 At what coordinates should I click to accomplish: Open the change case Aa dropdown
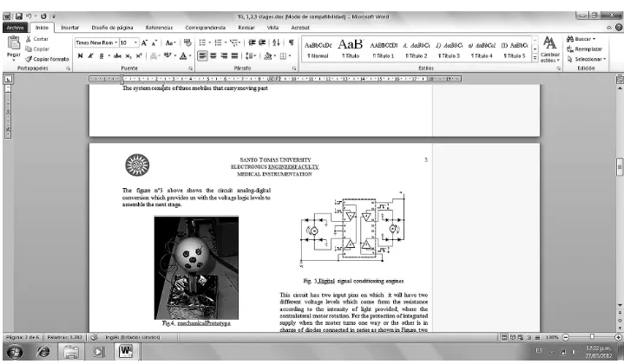tap(171, 42)
